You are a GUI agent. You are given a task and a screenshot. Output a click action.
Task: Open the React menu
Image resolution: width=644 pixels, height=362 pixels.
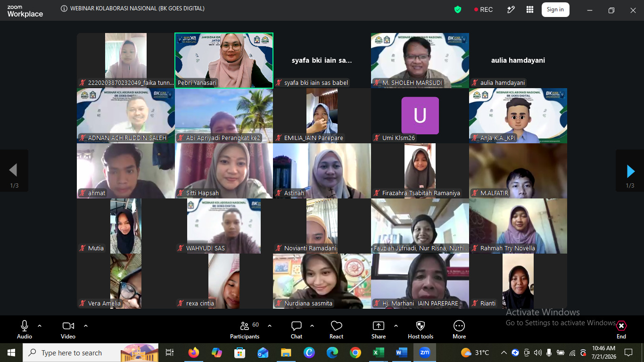(337, 329)
